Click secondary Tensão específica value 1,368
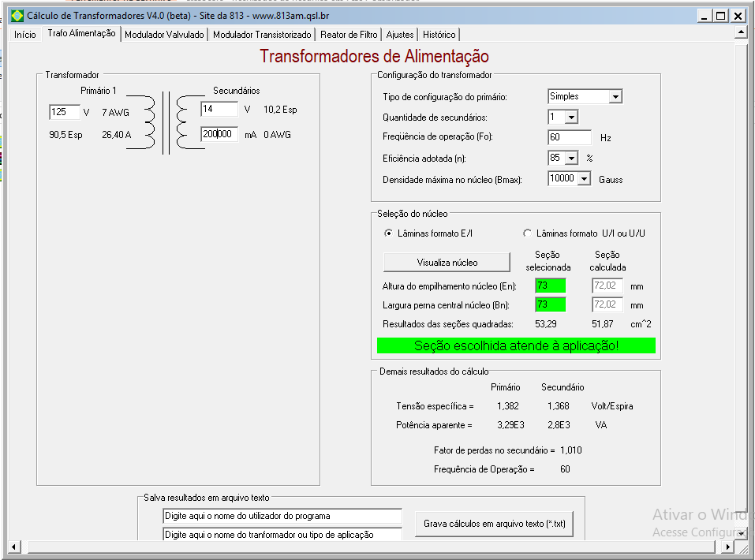This screenshot has width=755, height=560. coord(559,406)
